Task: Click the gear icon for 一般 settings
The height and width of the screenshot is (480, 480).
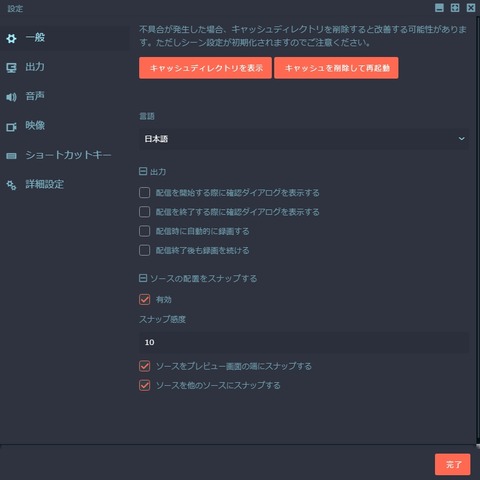Action: [11, 38]
